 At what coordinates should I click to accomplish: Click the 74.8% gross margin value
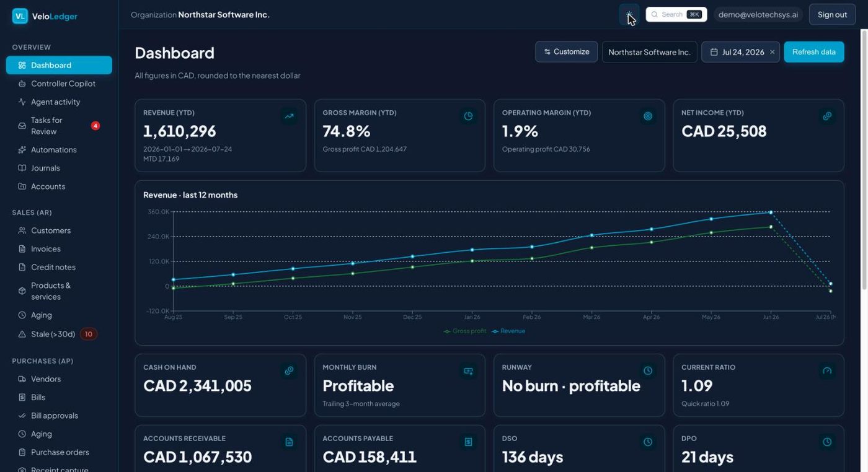[347, 131]
